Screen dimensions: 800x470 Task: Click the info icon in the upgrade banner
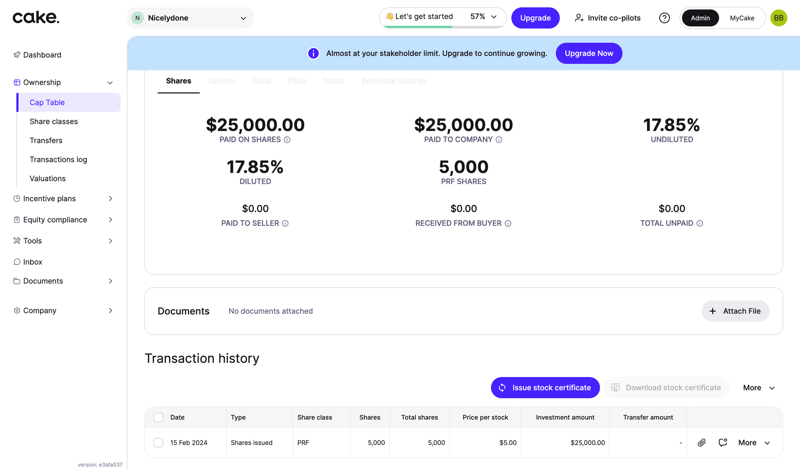[313, 53]
